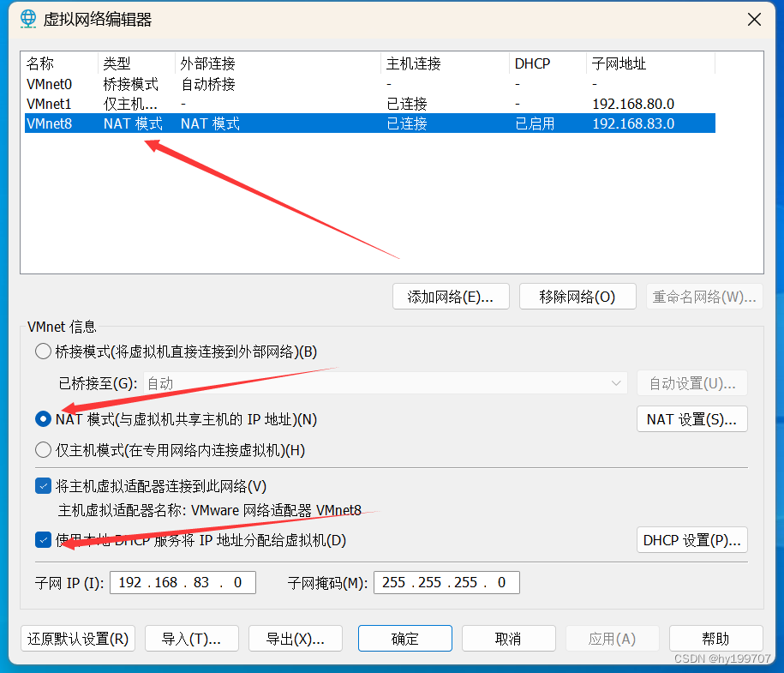
Task: Click the 添加网络(E)... button
Action: (451, 297)
